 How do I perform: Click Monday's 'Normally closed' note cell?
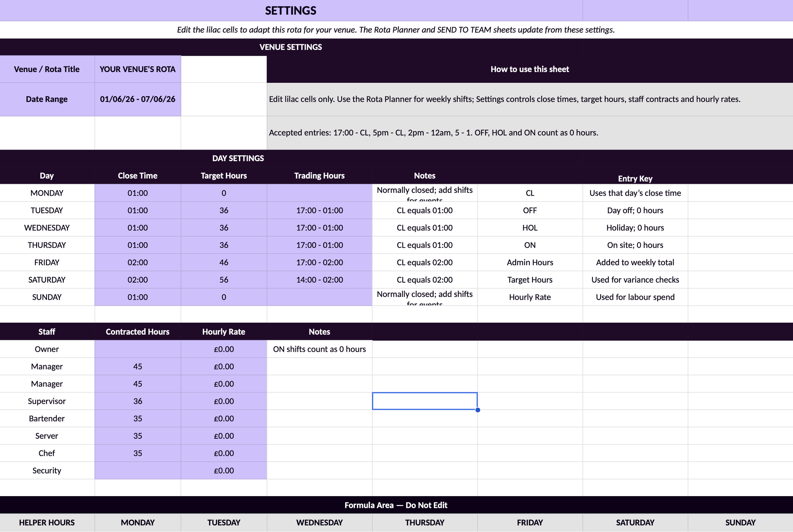[425, 193]
